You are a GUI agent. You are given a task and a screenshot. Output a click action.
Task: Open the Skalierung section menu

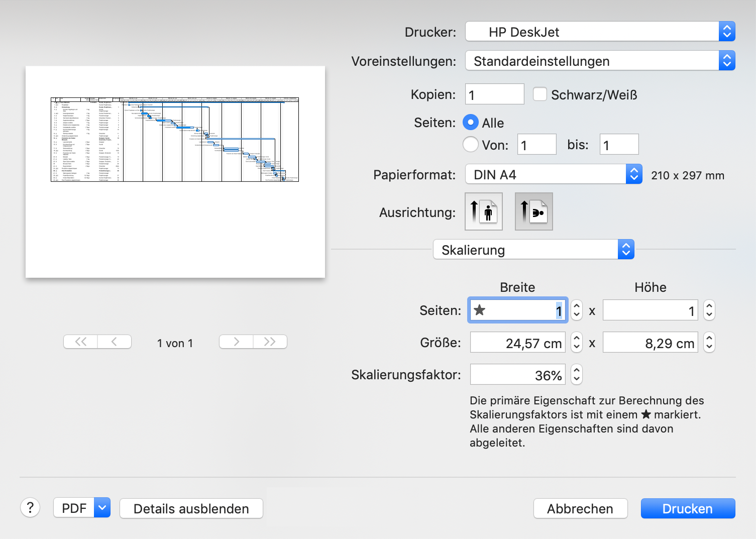pos(533,250)
